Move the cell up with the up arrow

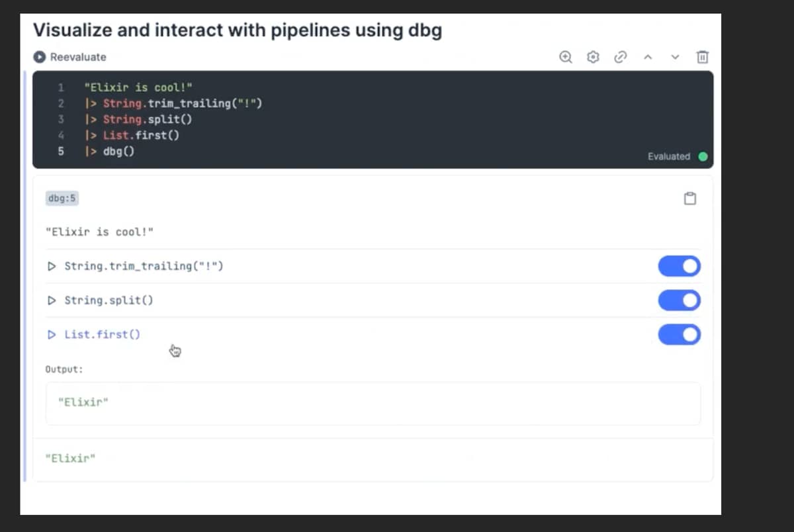[x=648, y=57]
